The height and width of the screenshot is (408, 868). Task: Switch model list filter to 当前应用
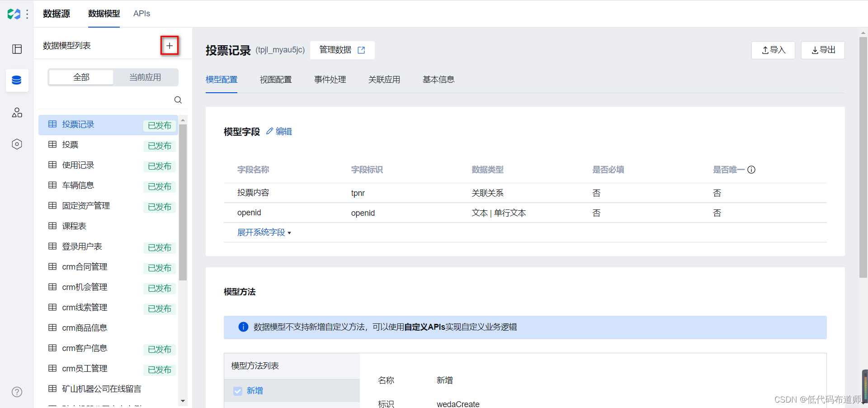(145, 77)
